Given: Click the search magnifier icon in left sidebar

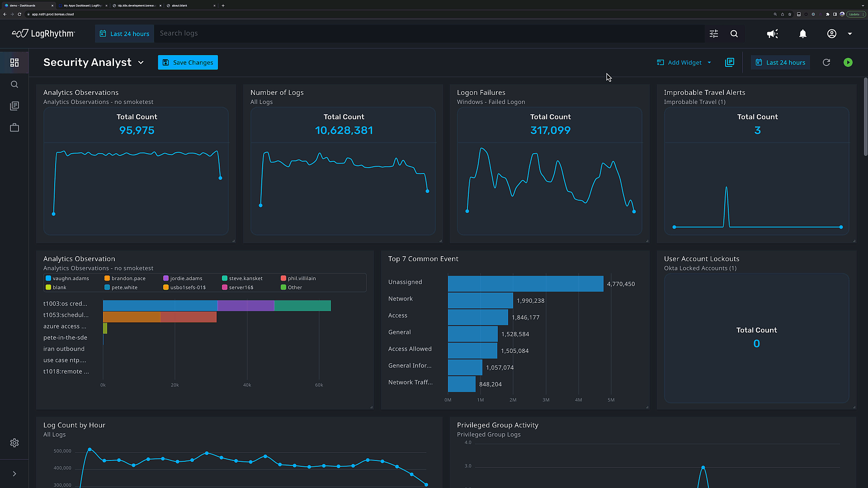Looking at the screenshot, I should click(x=14, y=84).
